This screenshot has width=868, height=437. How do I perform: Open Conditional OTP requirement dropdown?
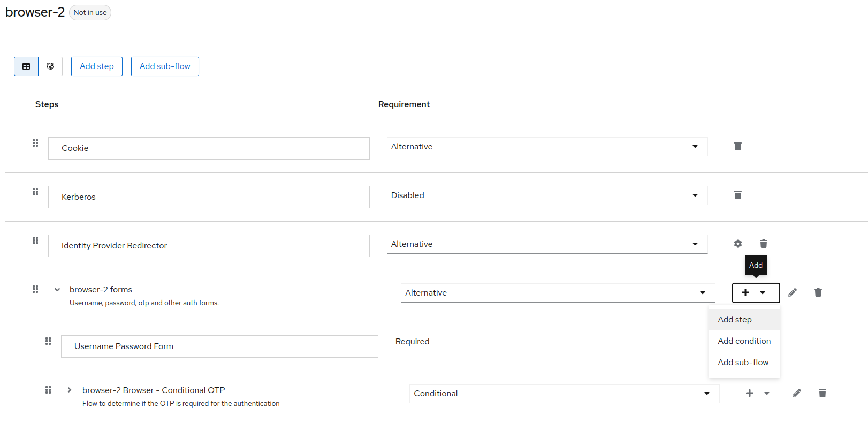[564, 394]
